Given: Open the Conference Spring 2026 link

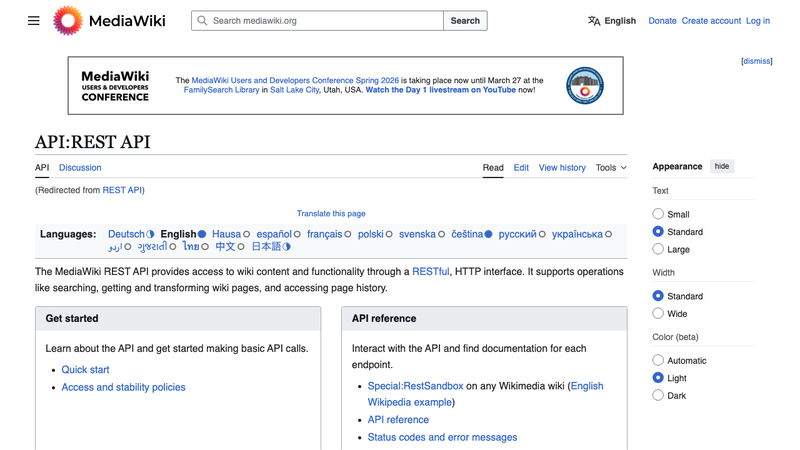Looking at the screenshot, I should pyautogui.click(x=295, y=81).
